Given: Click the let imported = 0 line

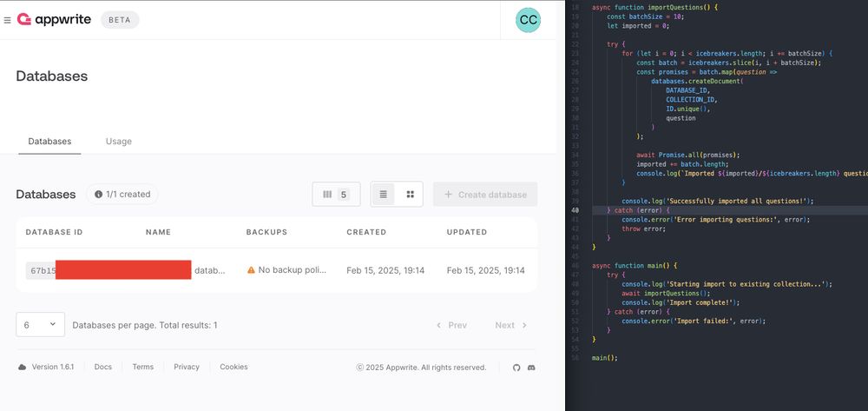Looking at the screenshot, I should pos(638,26).
